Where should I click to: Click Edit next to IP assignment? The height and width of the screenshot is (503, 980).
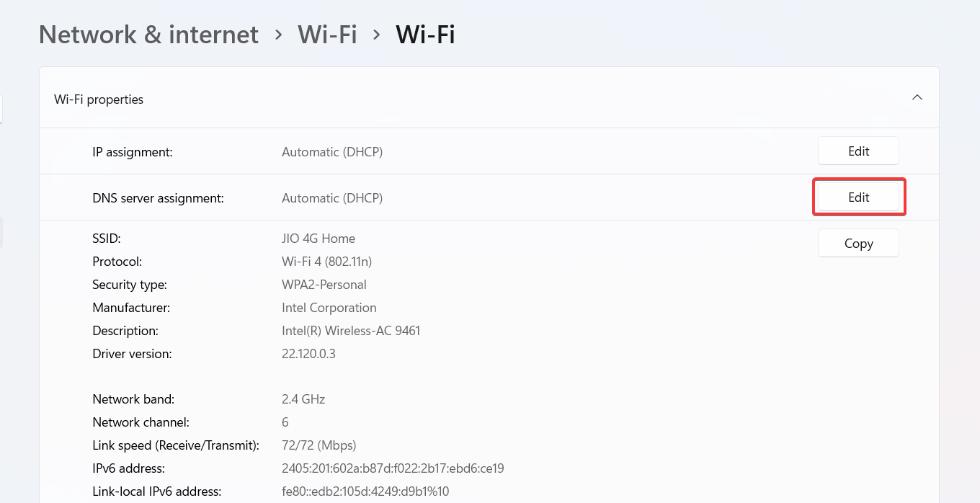858,151
